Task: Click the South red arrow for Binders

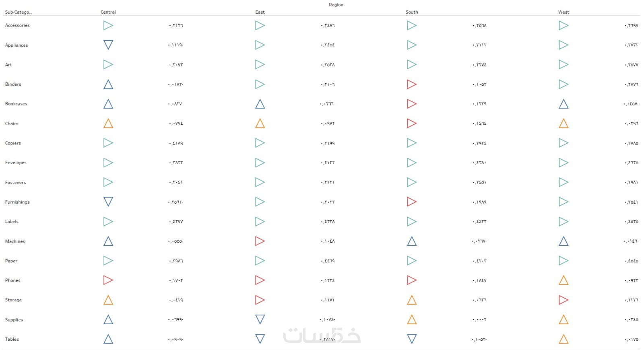Action: (411, 84)
